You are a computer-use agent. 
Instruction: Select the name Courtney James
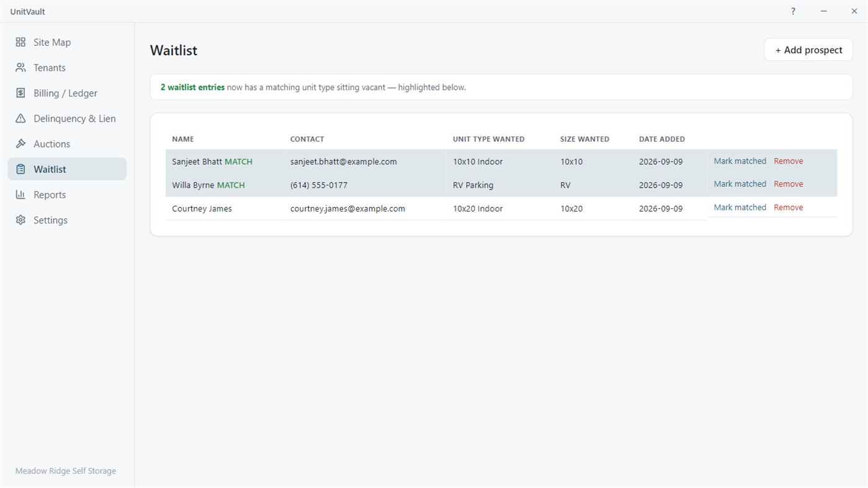tap(202, 209)
